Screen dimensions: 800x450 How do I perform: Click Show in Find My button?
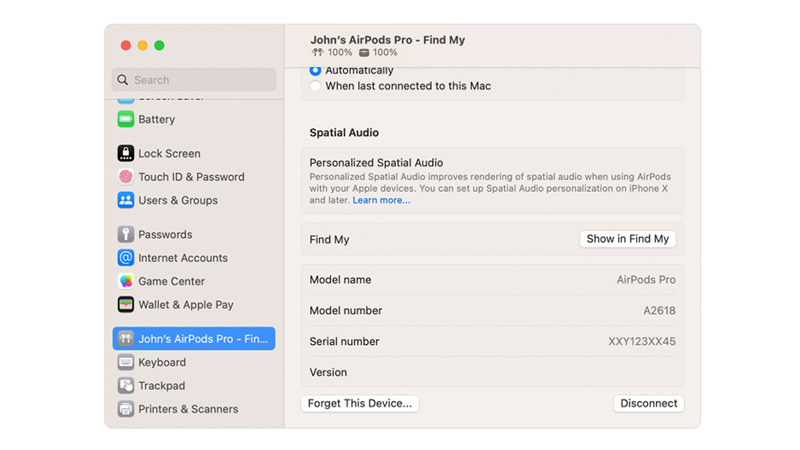(628, 239)
